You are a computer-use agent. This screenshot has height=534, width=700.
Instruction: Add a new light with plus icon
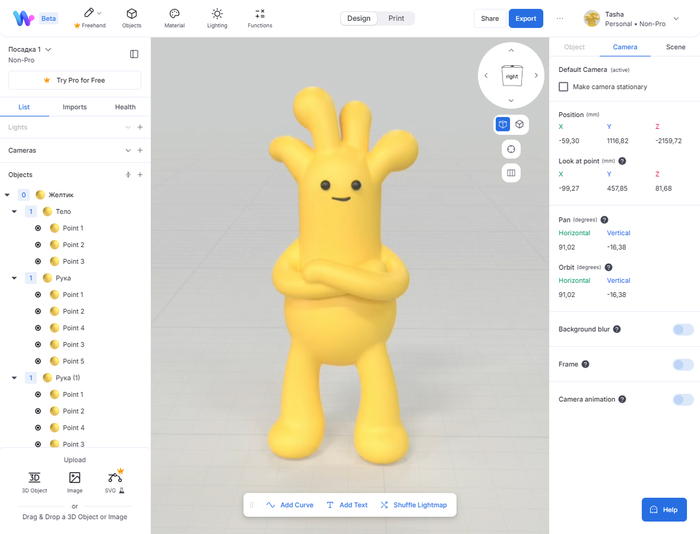140,127
